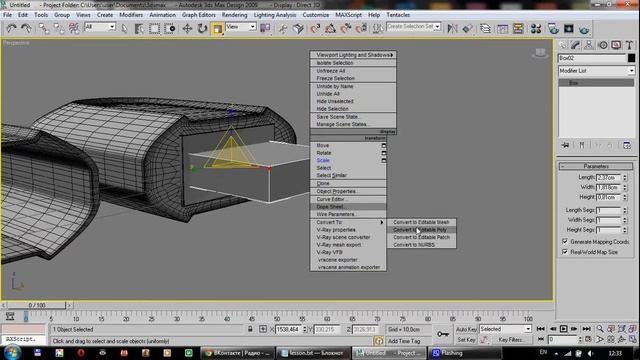Open the selection filter All dropdown
This screenshot has width=640, height=360.
pyautogui.click(x=100, y=27)
